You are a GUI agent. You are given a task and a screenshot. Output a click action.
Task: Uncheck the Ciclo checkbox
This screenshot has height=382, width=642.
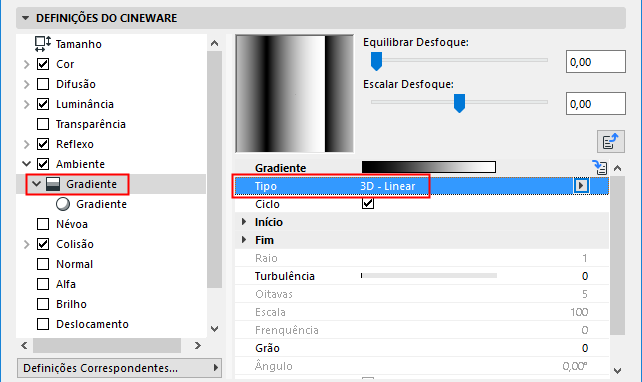368,203
